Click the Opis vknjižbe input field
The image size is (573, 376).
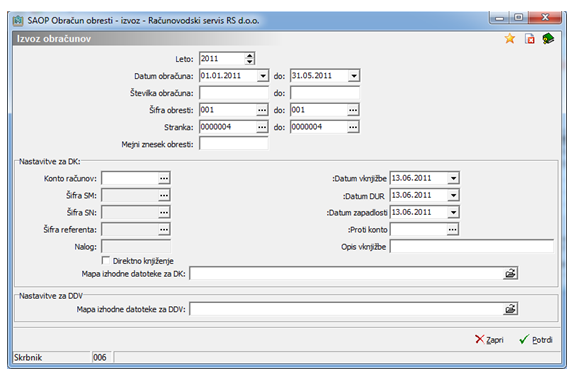point(471,247)
